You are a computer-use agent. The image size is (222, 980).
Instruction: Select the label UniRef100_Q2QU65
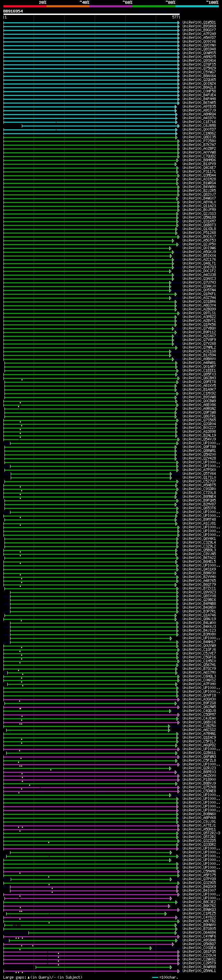pyautogui.click(x=199, y=80)
